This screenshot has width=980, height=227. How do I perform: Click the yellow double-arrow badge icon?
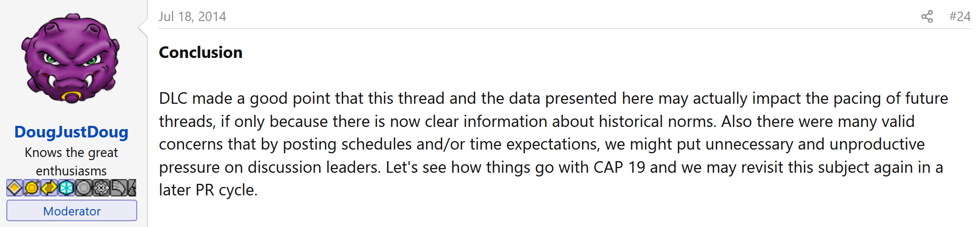point(49,187)
